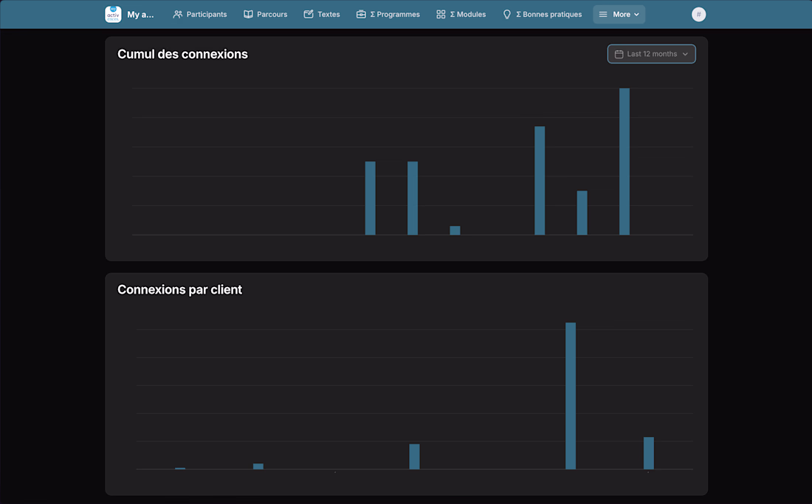Image resolution: width=812 pixels, height=504 pixels.
Task: Click the date range chevron arrow
Action: [685, 54]
